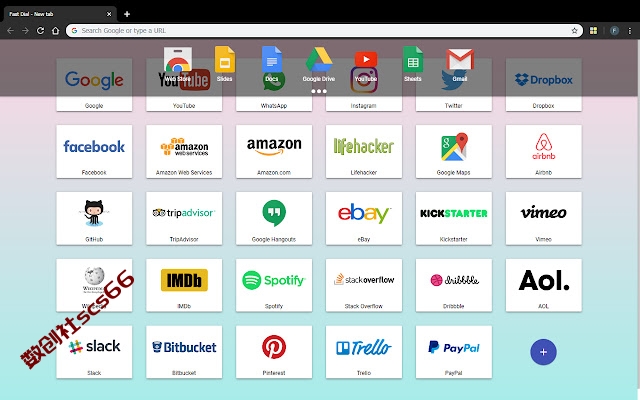Open the Wikipedia globe tile
Image resolution: width=640 pixels, height=400 pixels.
pos(94,285)
